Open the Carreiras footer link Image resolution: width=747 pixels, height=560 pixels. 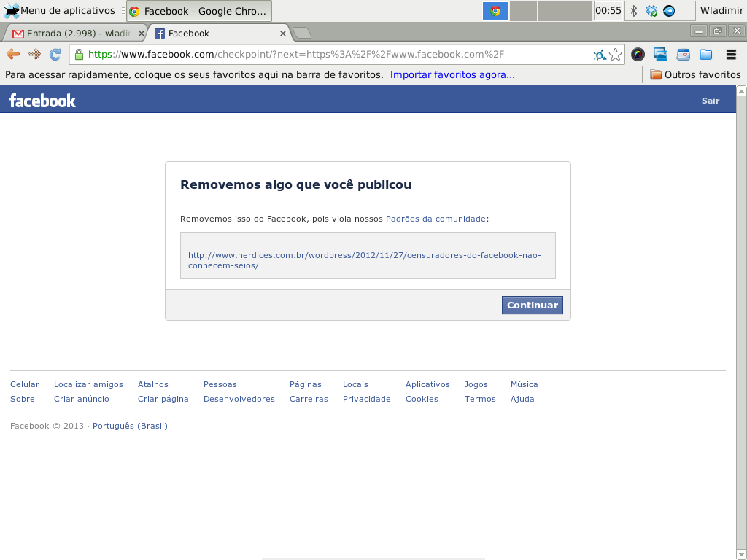(309, 399)
